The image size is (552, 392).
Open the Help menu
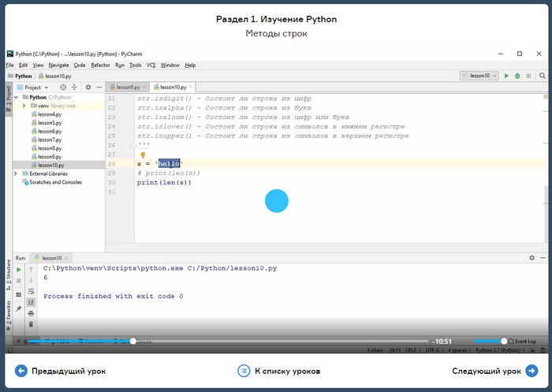[190, 65]
